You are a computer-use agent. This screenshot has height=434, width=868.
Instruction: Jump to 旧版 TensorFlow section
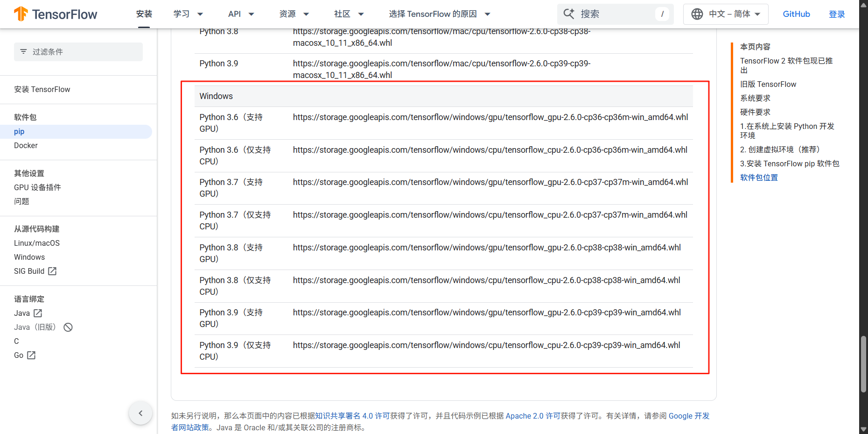tap(768, 84)
